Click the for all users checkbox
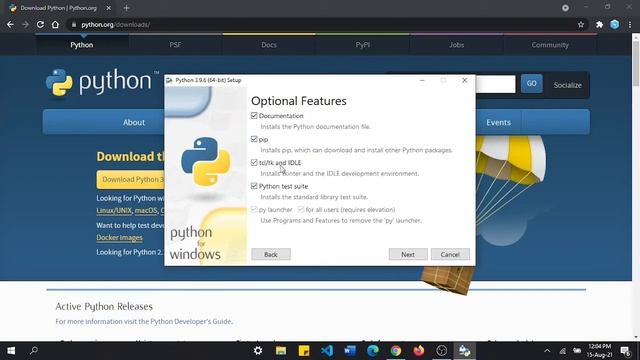The image size is (640, 360). (301, 209)
